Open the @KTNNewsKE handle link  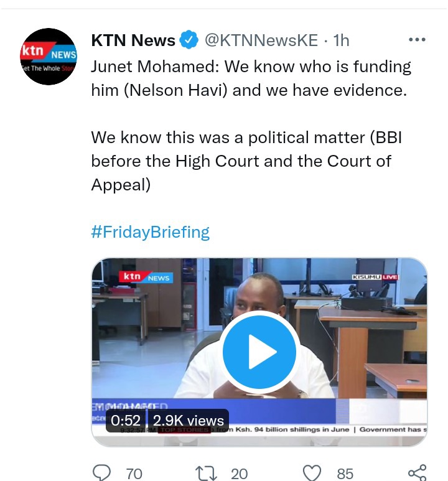(x=261, y=40)
